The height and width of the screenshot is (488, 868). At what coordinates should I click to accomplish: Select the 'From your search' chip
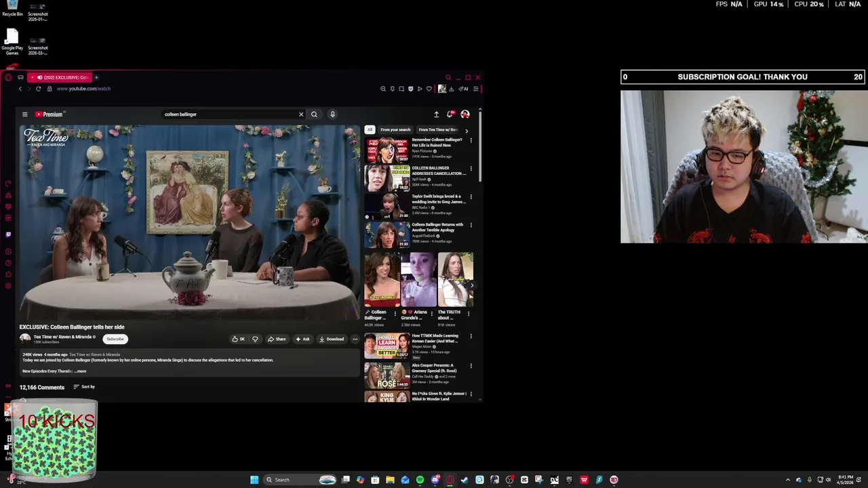395,129
